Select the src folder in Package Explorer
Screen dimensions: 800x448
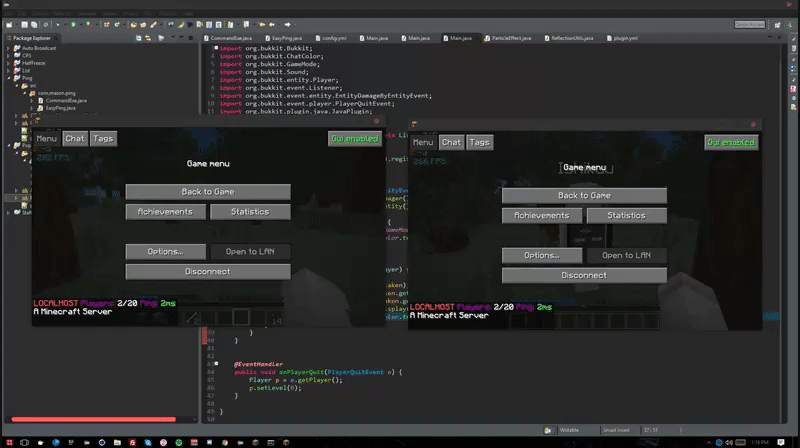[x=29, y=86]
